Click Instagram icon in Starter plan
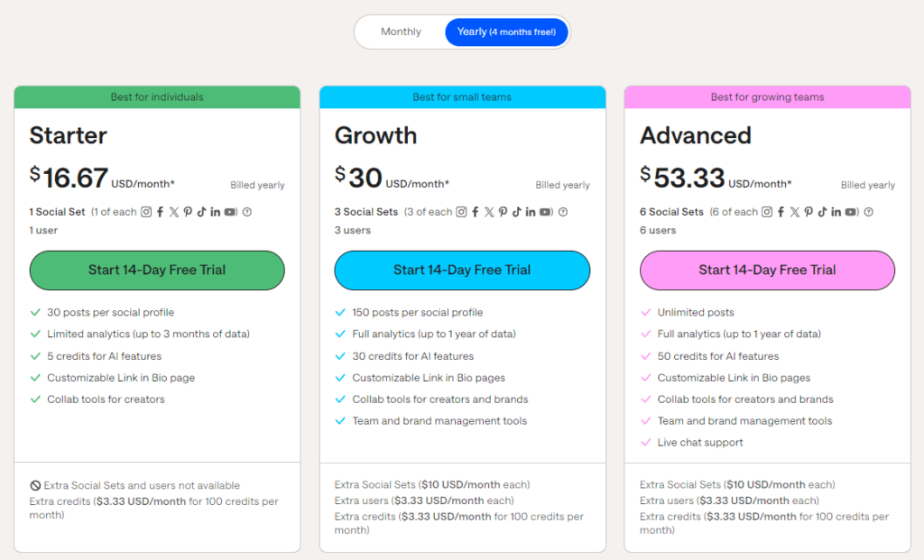This screenshot has width=924, height=560. (x=146, y=212)
